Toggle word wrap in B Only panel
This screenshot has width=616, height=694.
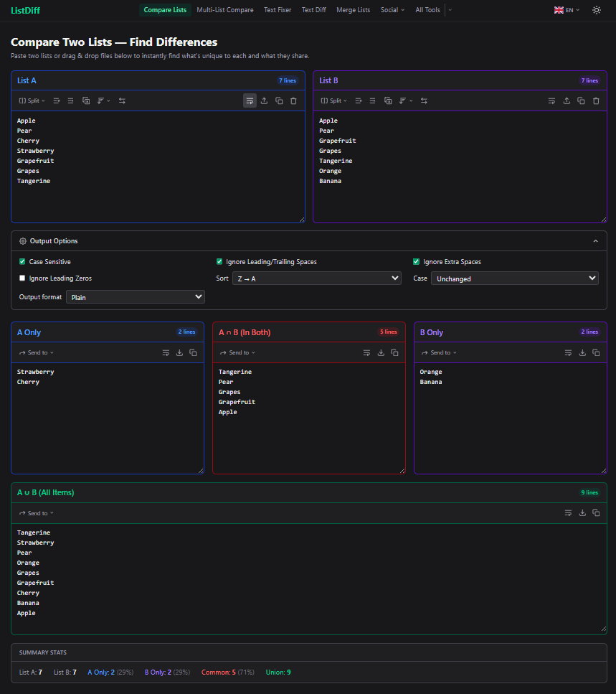pyautogui.click(x=568, y=353)
